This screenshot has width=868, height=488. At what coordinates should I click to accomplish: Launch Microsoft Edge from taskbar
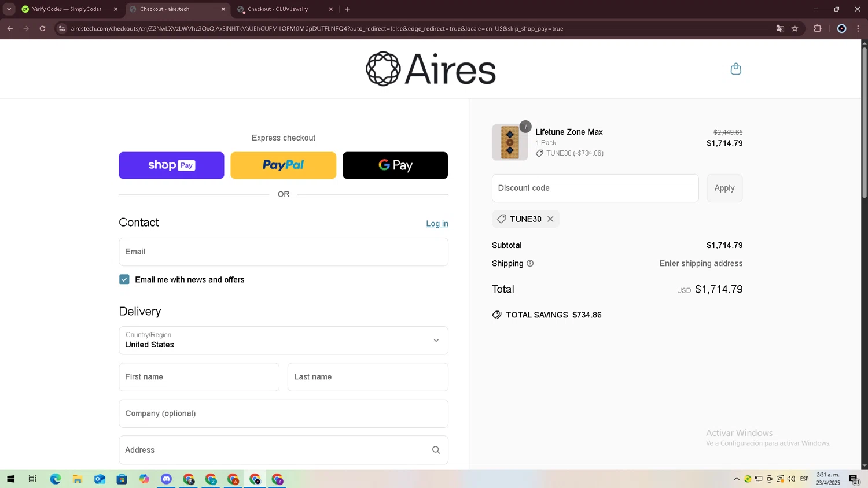tap(56, 479)
